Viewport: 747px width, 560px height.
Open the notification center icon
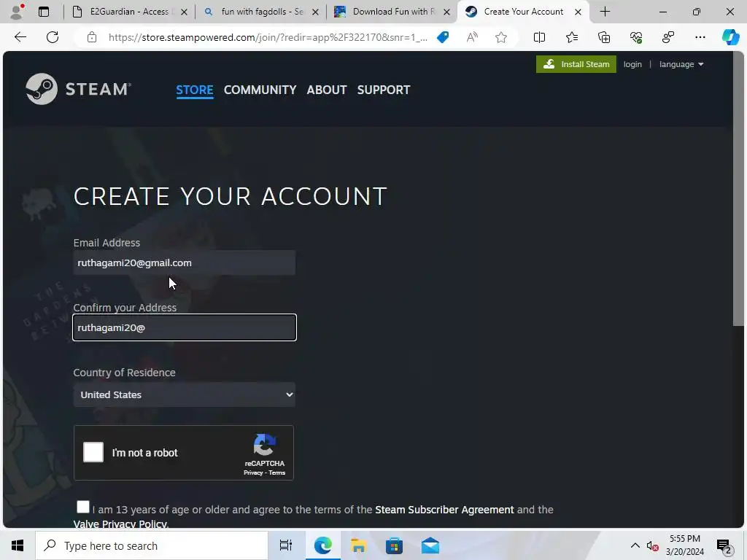click(x=724, y=545)
